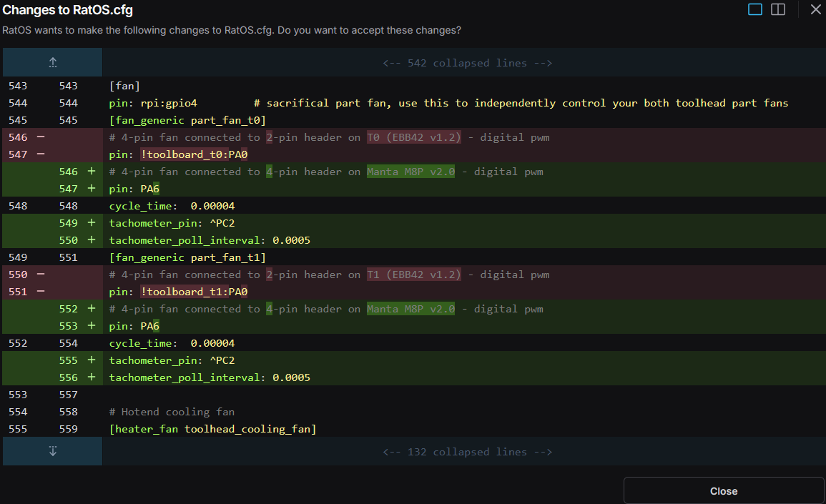Click the 'Changes to RatOS.cfg' dialog title

coord(67,10)
